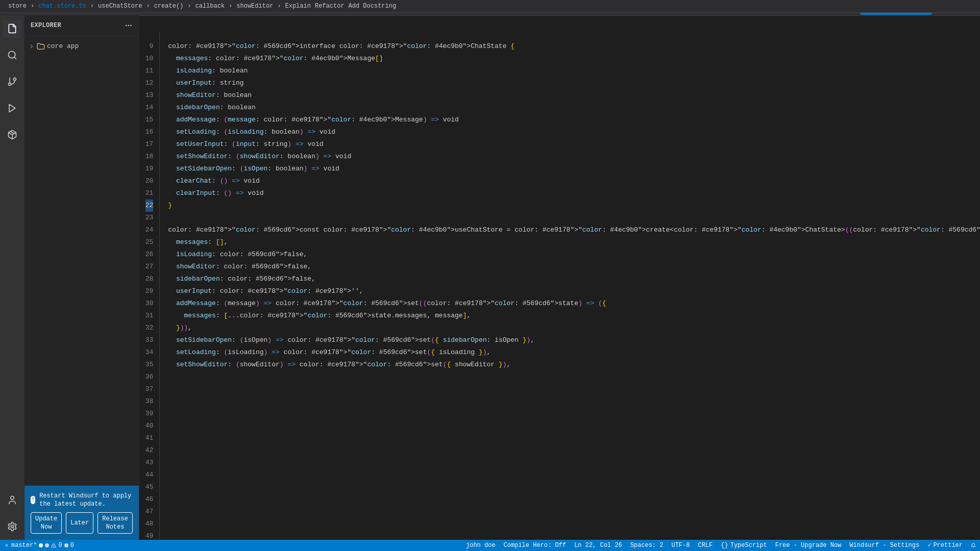Viewport: 980px width, 551px height.
Task: Open the Extensions view
Action: pos(12,135)
